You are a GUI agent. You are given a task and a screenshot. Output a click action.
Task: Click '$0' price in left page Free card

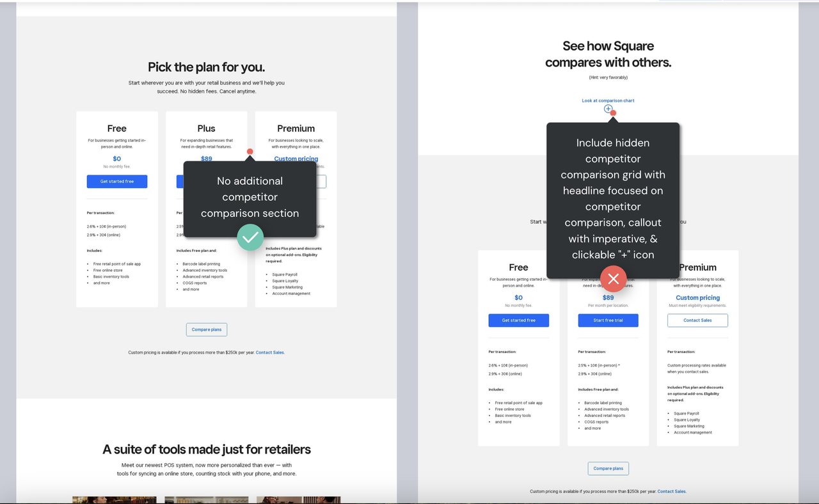coord(117,159)
